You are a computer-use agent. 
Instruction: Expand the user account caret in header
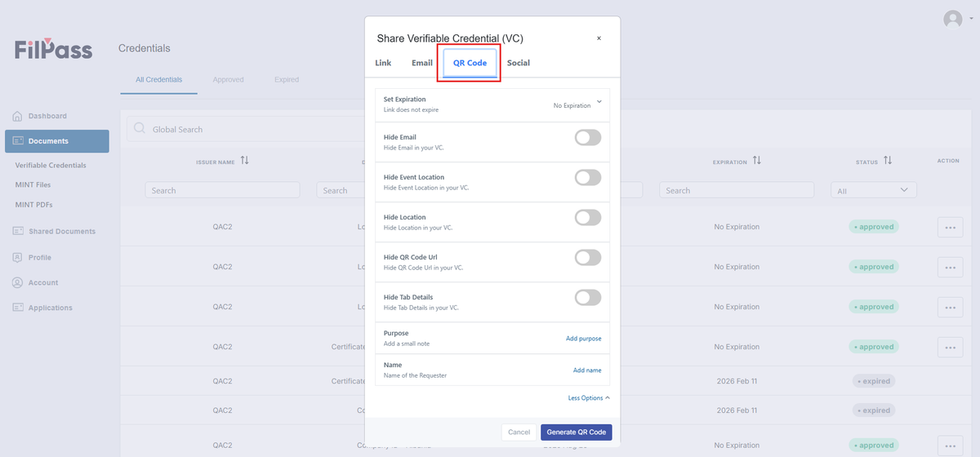point(971,18)
